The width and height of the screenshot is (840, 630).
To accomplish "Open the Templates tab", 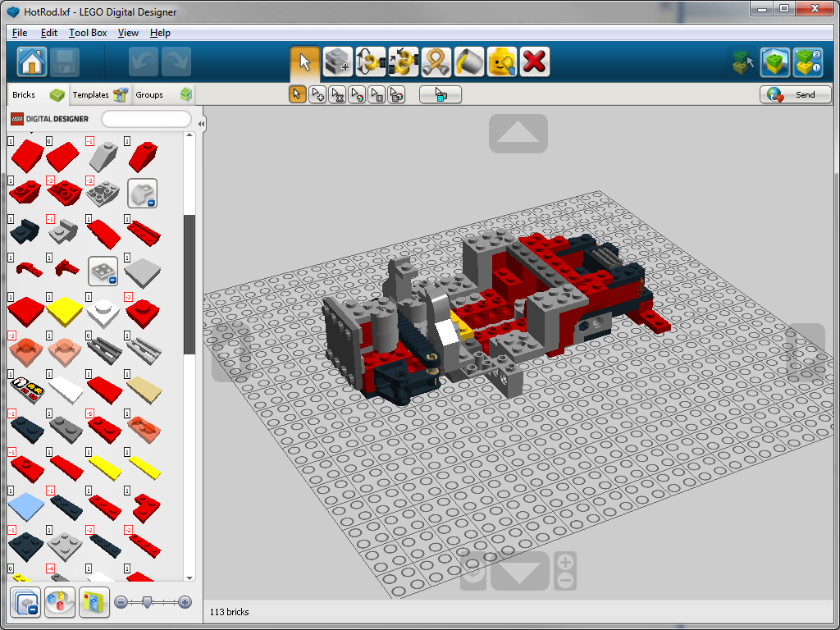I will pyautogui.click(x=99, y=95).
